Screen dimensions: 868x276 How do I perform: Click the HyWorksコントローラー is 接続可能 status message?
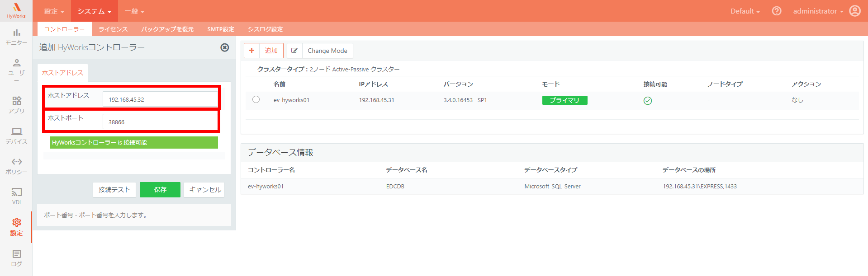(x=134, y=142)
